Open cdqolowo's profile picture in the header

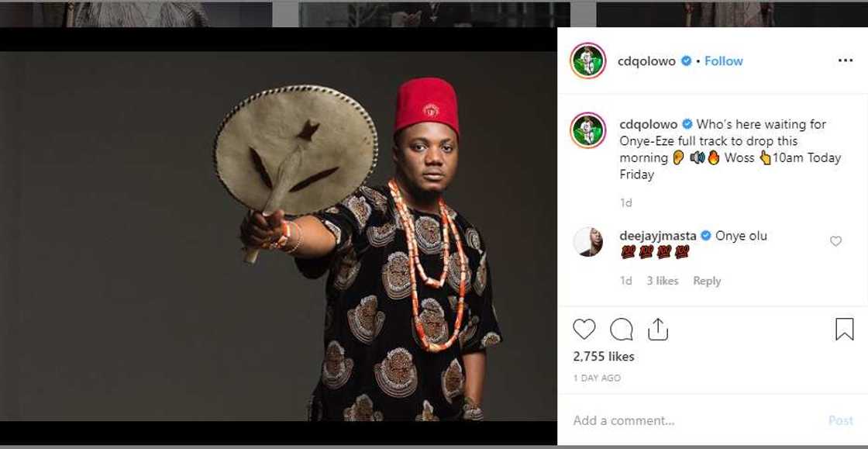pos(587,60)
